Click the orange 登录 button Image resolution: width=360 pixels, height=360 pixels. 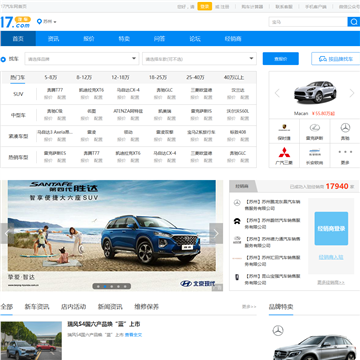point(205,6)
